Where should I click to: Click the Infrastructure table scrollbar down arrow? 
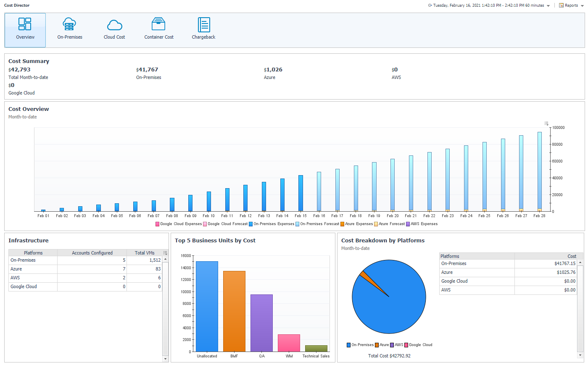click(165, 359)
